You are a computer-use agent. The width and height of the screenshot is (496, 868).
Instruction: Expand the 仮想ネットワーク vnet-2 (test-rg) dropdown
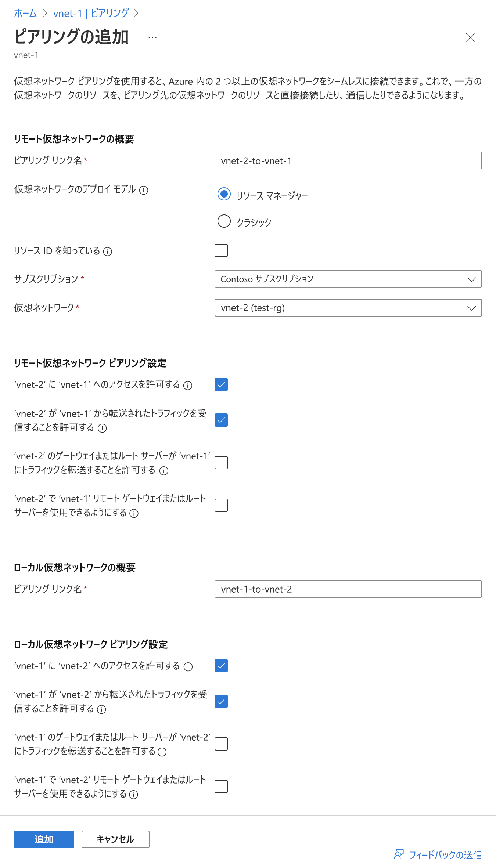[348, 308]
